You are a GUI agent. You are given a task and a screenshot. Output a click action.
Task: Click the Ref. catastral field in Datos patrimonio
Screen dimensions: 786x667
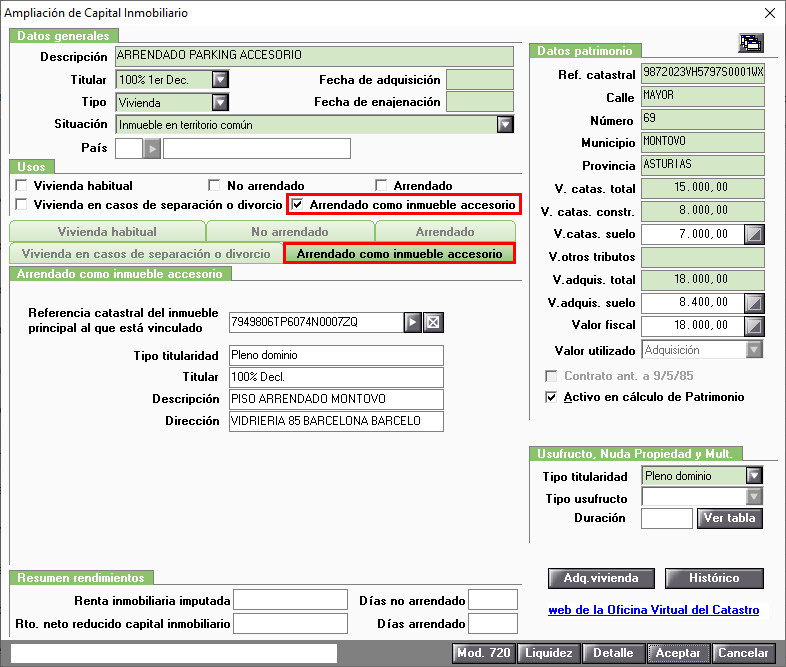tap(703, 73)
